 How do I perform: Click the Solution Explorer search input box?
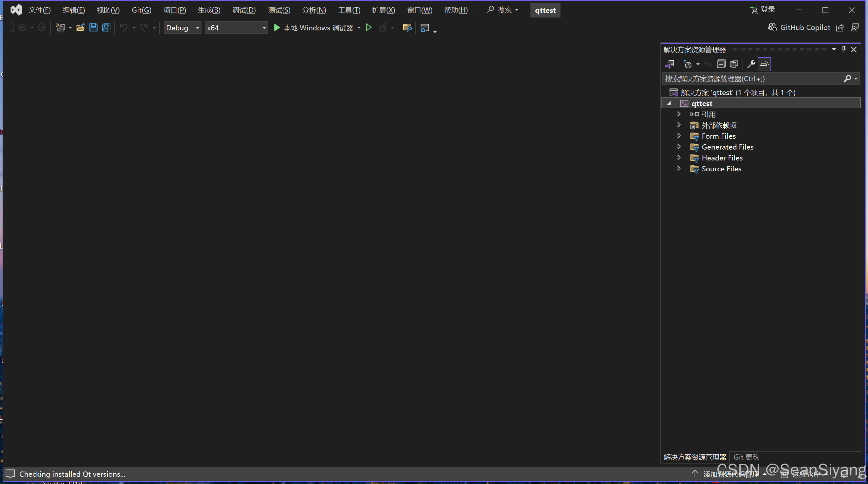pos(741,79)
